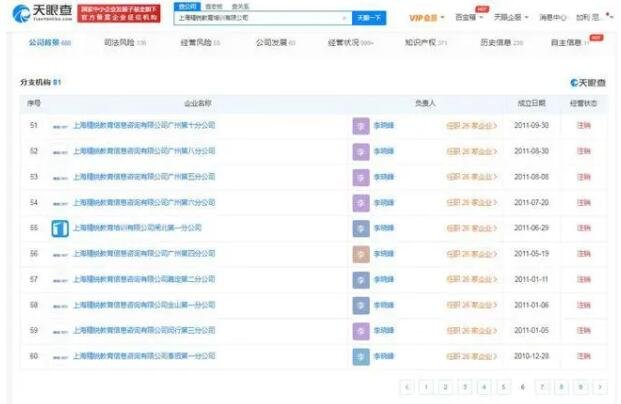Go to the previous page with the left arrow
This screenshot has height=404, width=621.
click(407, 387)
